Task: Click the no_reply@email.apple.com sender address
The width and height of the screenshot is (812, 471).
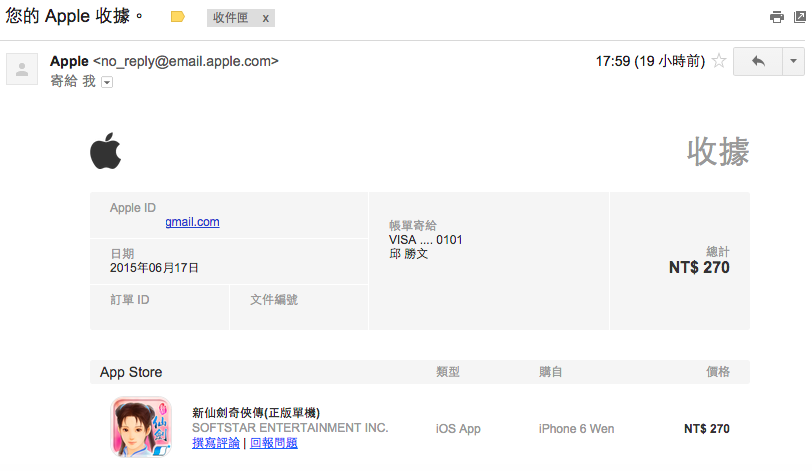Action: [186, 61]
